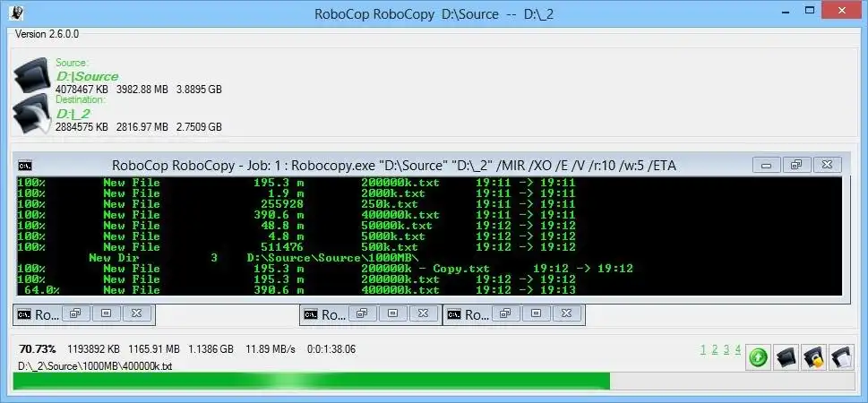Maximize the first minimized Ro... job window
The width and height of the screenshot is (868, 403).
click(107, 313)
